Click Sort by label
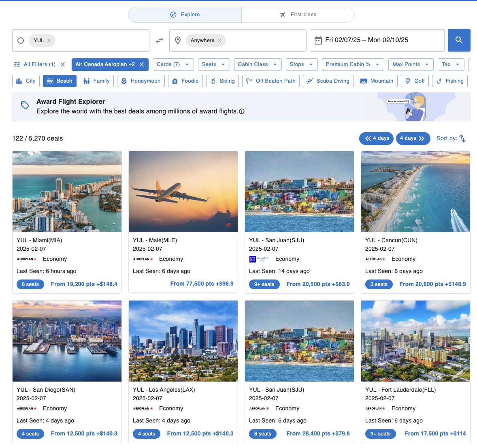477x448 pixels. 447,139
